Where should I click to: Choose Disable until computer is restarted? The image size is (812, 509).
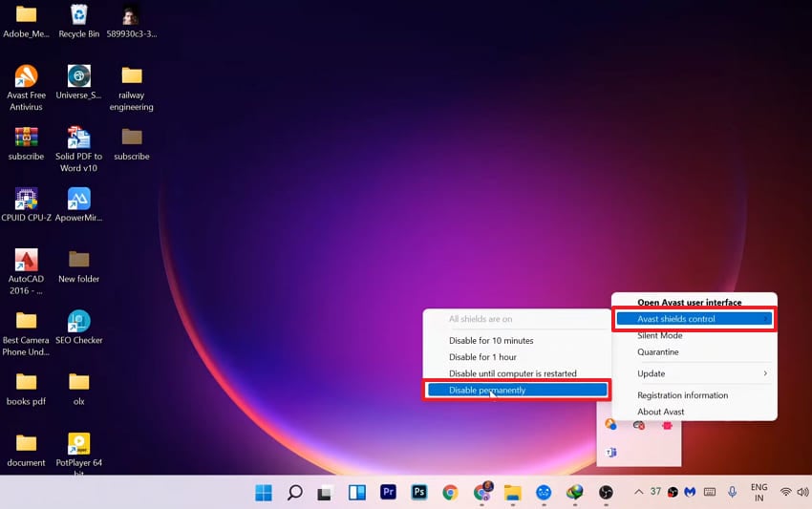[513, 373]
